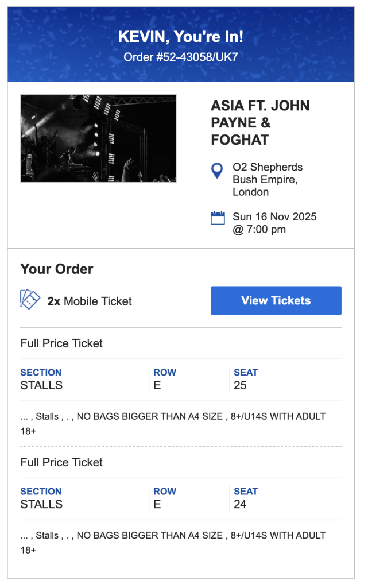Select the Asia ft. John Payne & Foghat title

[x=260, y=122]
